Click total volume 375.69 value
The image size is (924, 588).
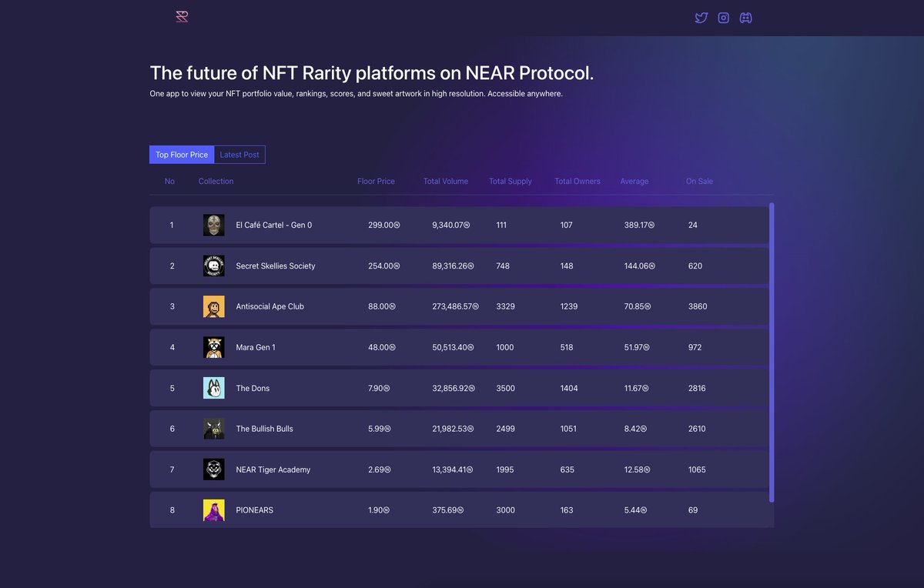point(449,510)
